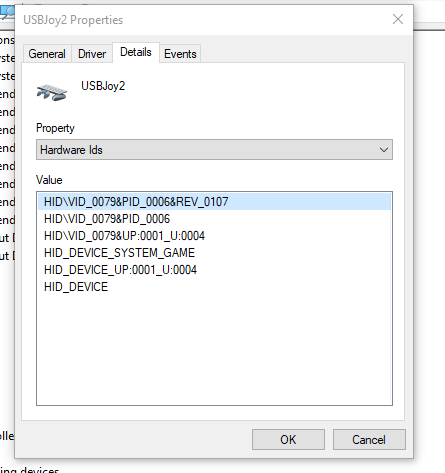
Task: Switch to the General tab
Action: pyautogui.click(x=47, y=54)
